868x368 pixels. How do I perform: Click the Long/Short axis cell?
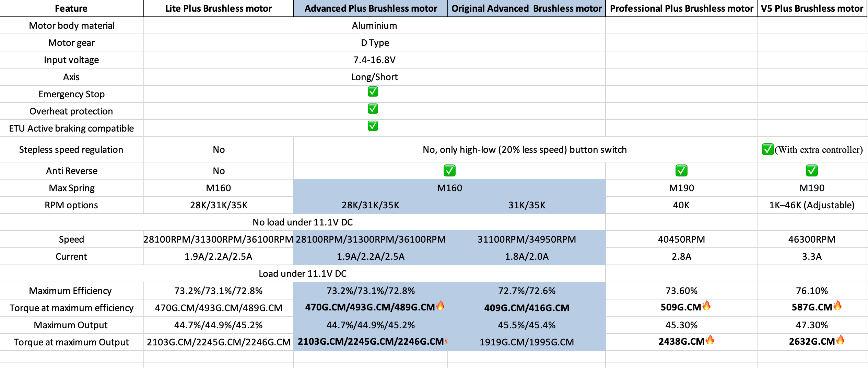point(374,77)
